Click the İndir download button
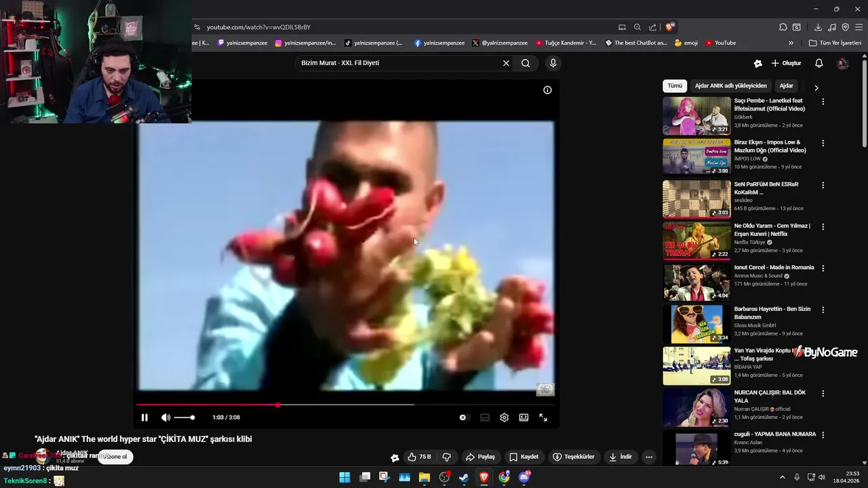This screenshot has width=868, height=488. pyautogui.click(x=620, y=457)
